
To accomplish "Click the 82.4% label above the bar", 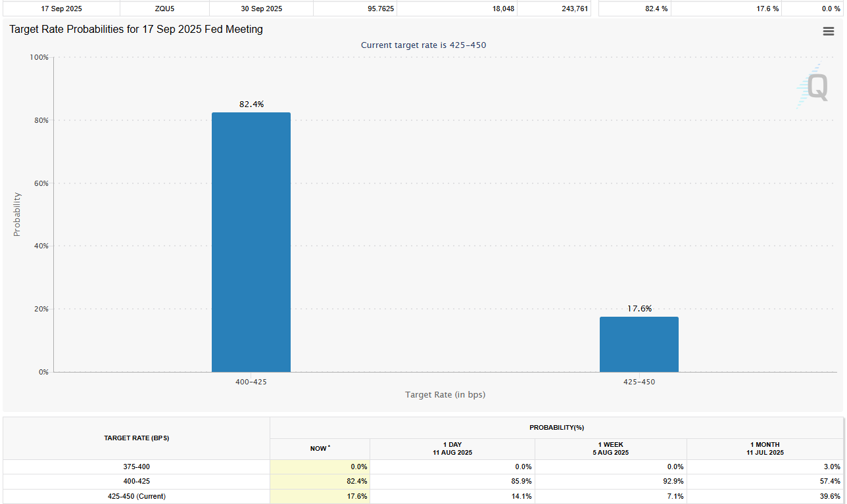I will pos(251,104).
